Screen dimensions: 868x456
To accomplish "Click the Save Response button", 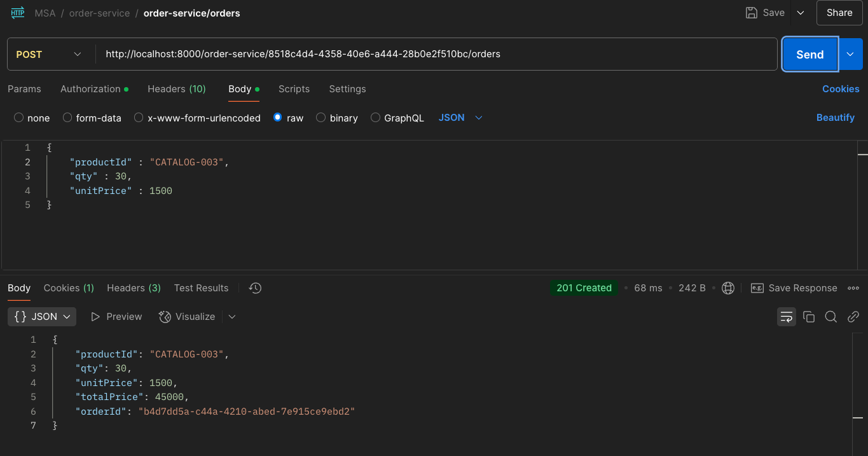I will (x=794, y=288).
